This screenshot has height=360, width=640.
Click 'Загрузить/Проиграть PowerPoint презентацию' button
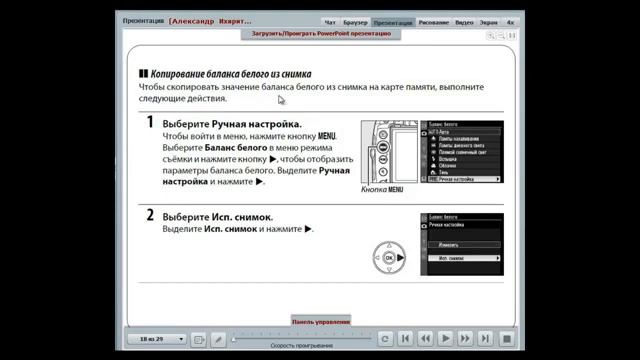[321, 34]
